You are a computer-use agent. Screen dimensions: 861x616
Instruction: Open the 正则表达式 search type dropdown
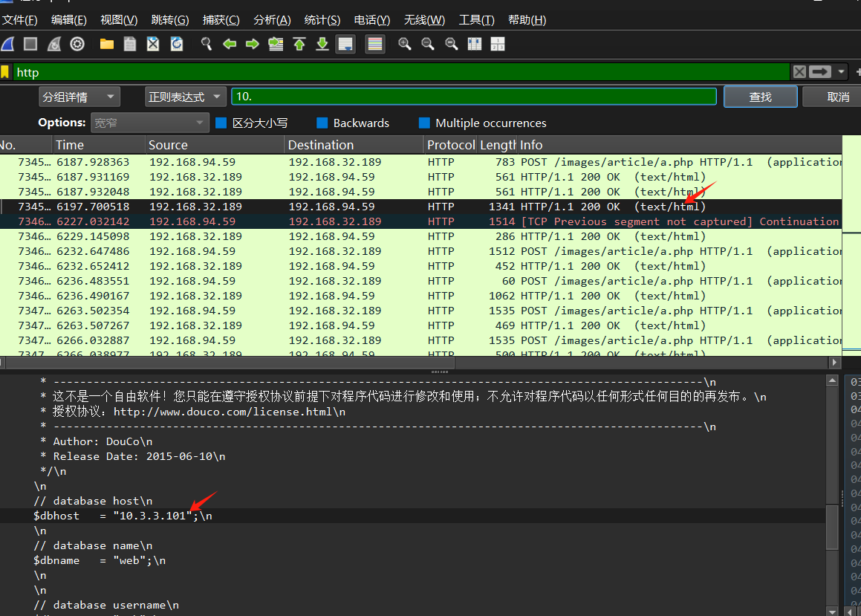pyautogui.click(x=186, y=97)
